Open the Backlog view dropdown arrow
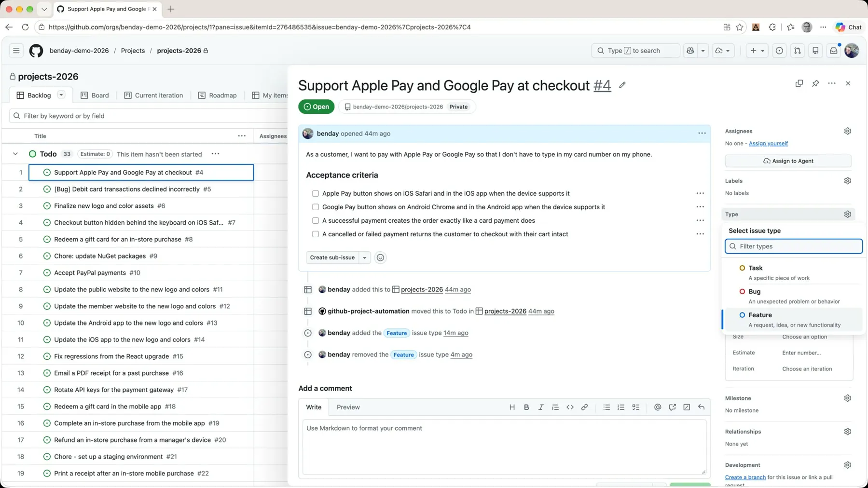 click(61, 95)
